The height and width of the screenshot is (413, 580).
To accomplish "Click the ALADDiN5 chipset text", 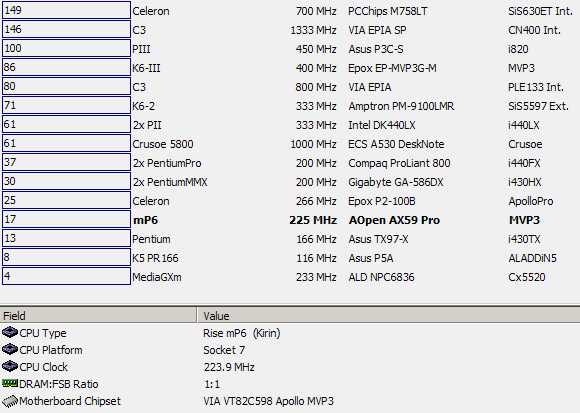I will [532, 258].
